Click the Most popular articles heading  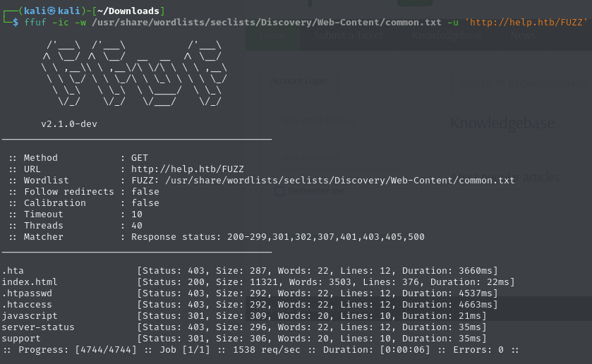pyautogui.click(x=509, y=177)
